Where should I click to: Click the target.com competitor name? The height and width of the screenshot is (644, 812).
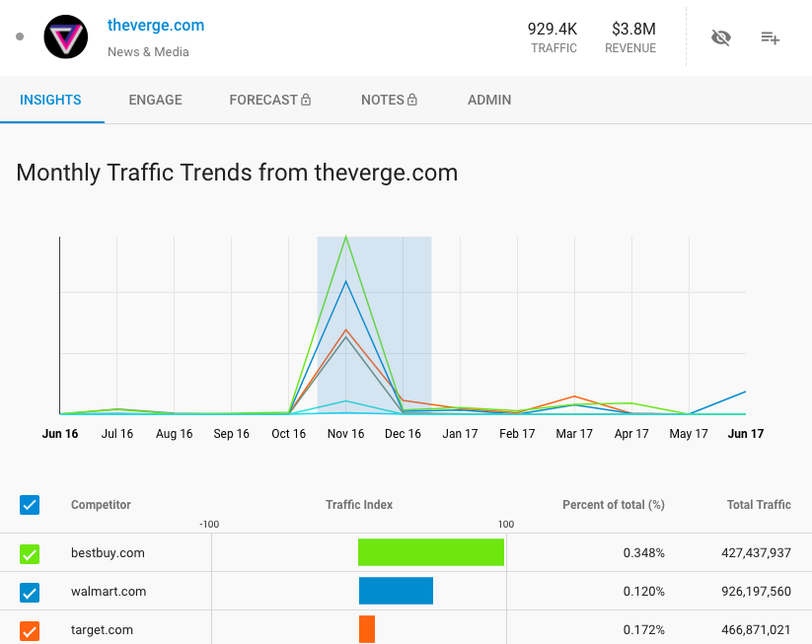(x=102, y=629)
